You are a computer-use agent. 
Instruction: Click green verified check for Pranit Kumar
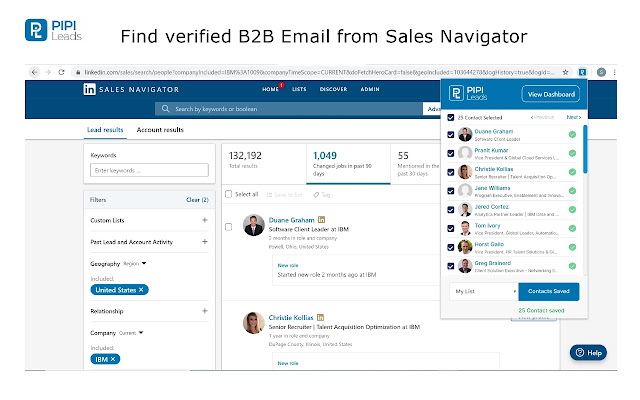[x=572, y=153]
